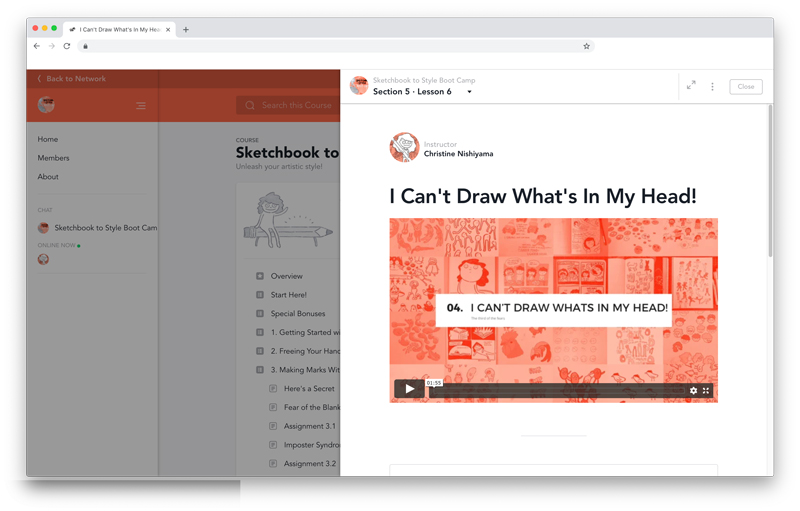Click the lesson panel vertical scrollbar
This screenshot has width=800, height=511.
pos(770,181)
